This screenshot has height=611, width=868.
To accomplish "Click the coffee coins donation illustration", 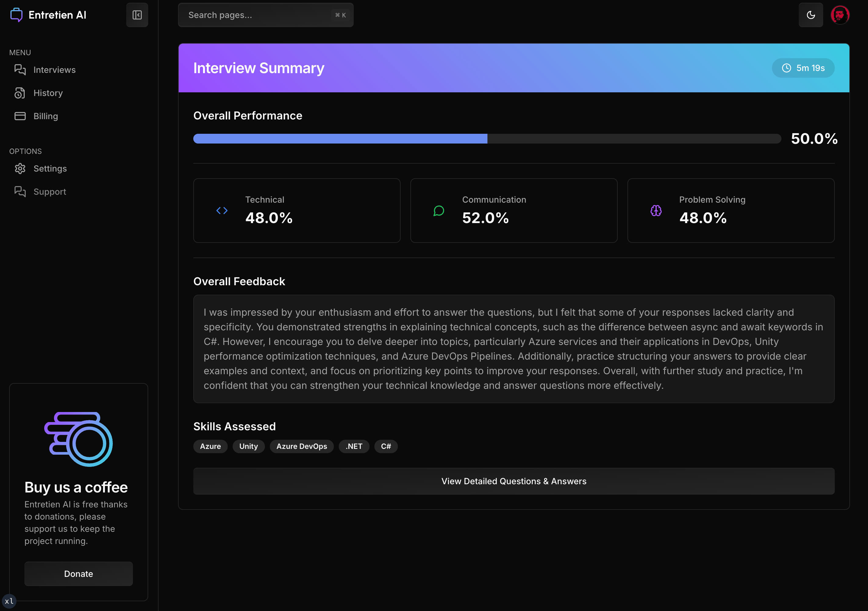I will 79,439.
